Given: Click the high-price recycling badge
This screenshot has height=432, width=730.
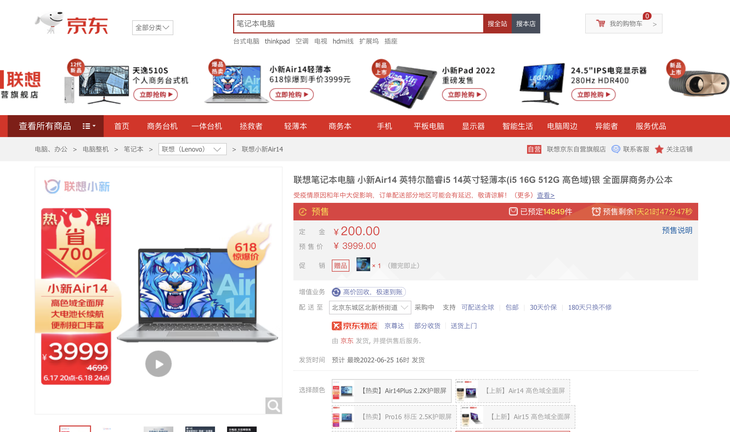Looking at the screenshot, I should (x=368, y=292).
